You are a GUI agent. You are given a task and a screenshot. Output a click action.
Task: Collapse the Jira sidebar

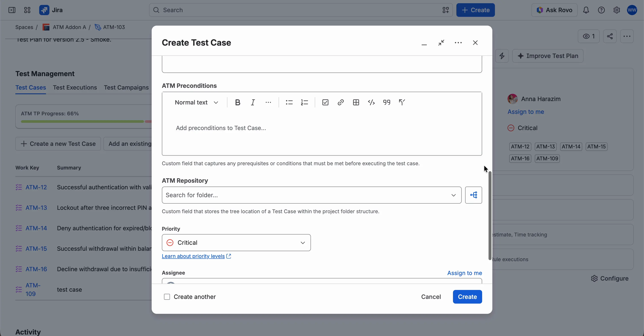point(12,10)
